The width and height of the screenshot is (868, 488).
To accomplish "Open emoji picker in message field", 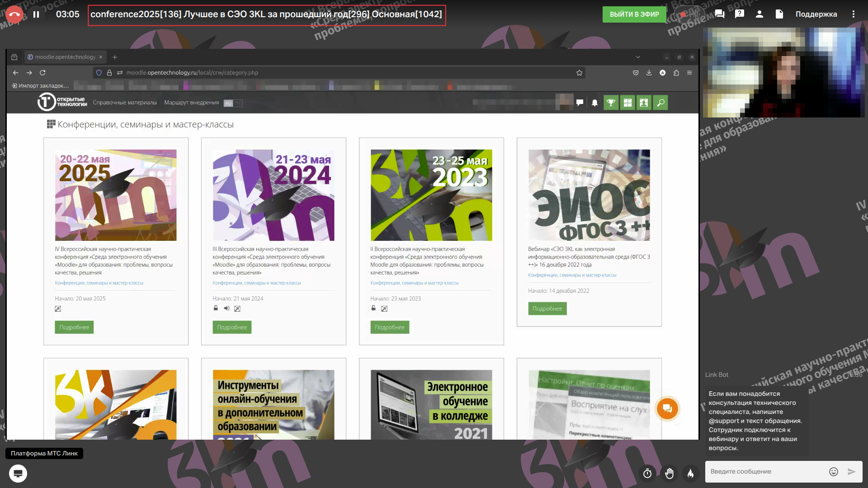I will [x=834, y=471].
